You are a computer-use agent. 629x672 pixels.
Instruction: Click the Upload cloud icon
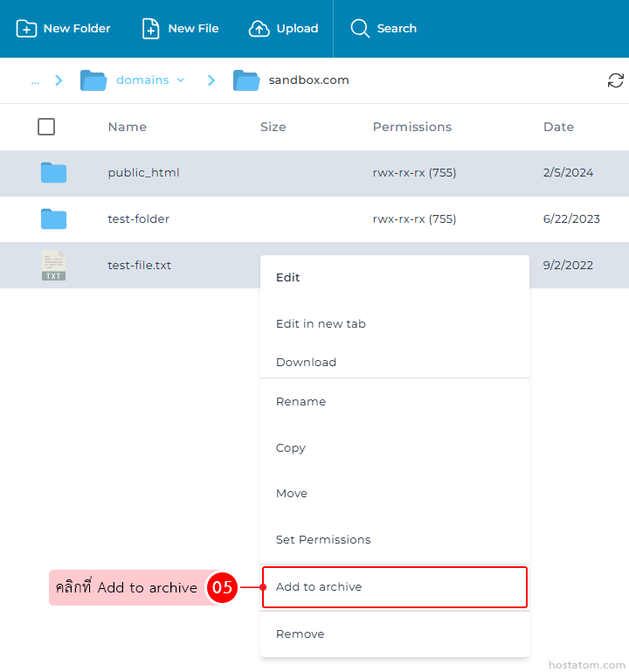[x=259, y=29]
